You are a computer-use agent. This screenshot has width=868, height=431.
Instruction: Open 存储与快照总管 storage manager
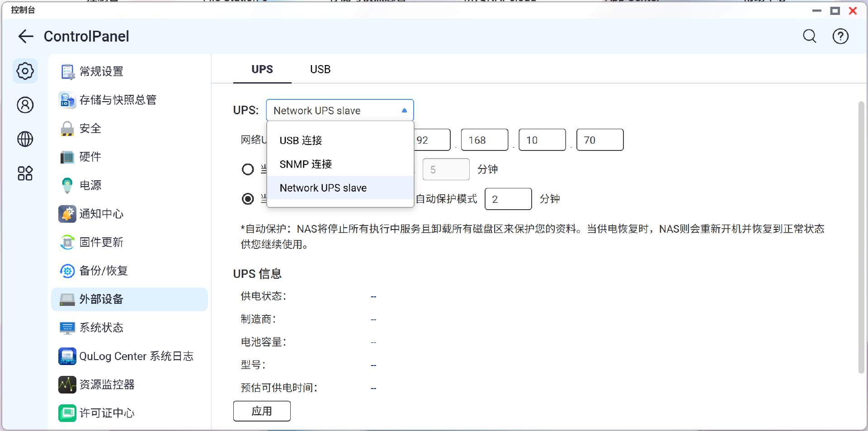click(x=129, y=100)
